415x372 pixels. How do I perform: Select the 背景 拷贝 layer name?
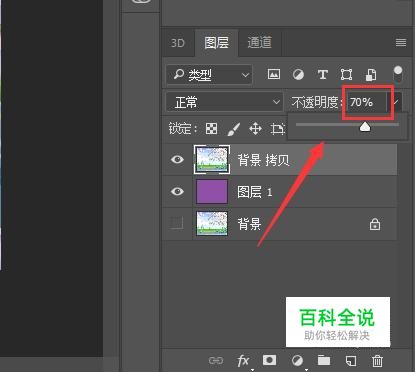tap(263, 160)
